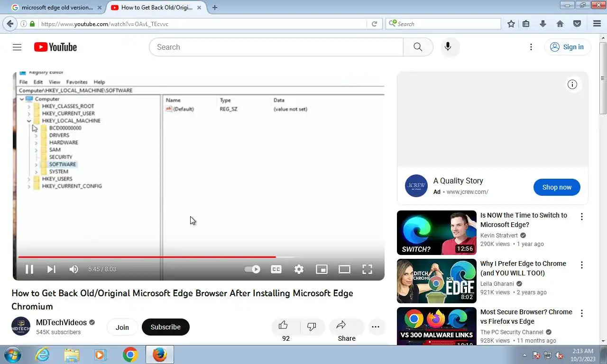Open player settings gear
This screenshot has width=607, height=364.
[299, 269]
